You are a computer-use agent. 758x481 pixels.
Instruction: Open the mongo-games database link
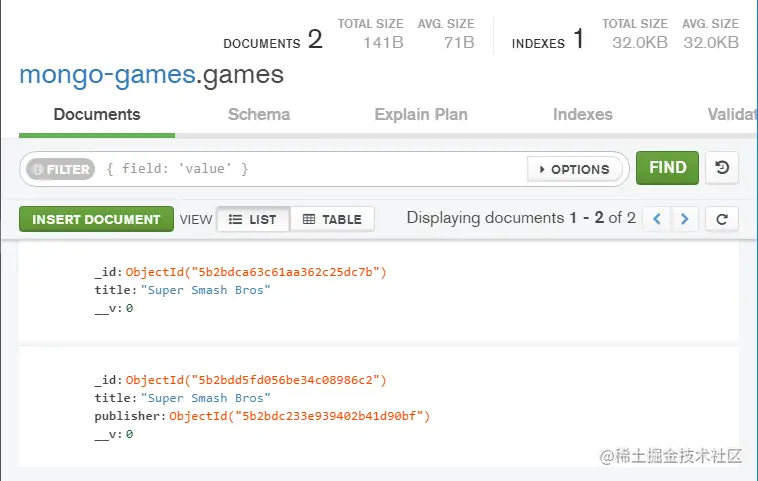pos(107,75)
